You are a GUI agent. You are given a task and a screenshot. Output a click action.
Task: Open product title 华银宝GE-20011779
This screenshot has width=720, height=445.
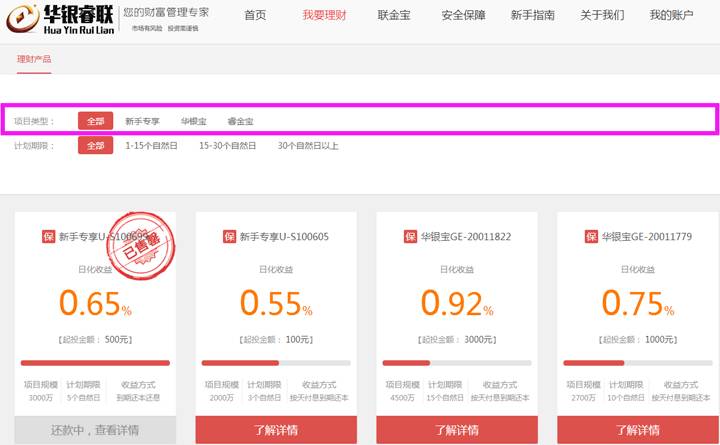click(647, 237)
